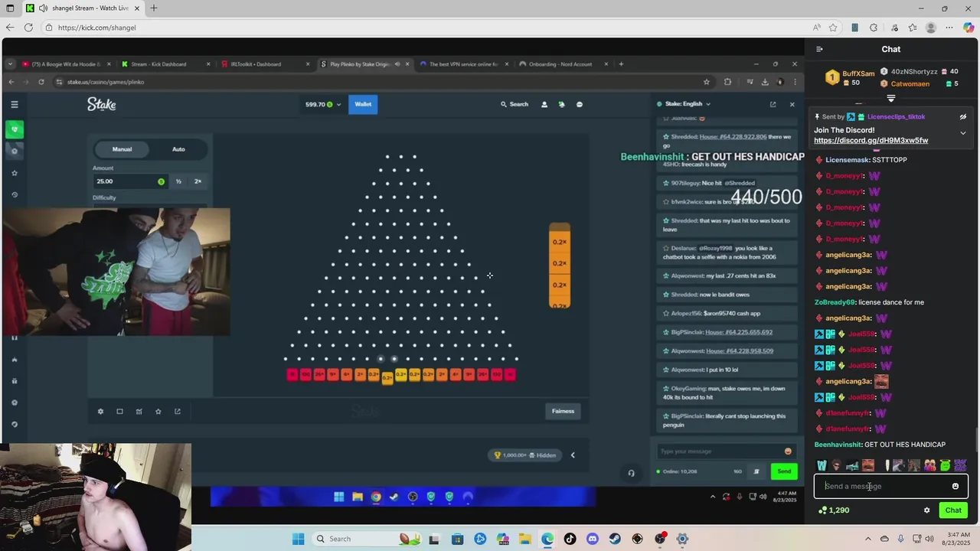Viewport: 980px width, 551px height.
Task: Hide the pinned Discord message
Action: click(963, 117)
